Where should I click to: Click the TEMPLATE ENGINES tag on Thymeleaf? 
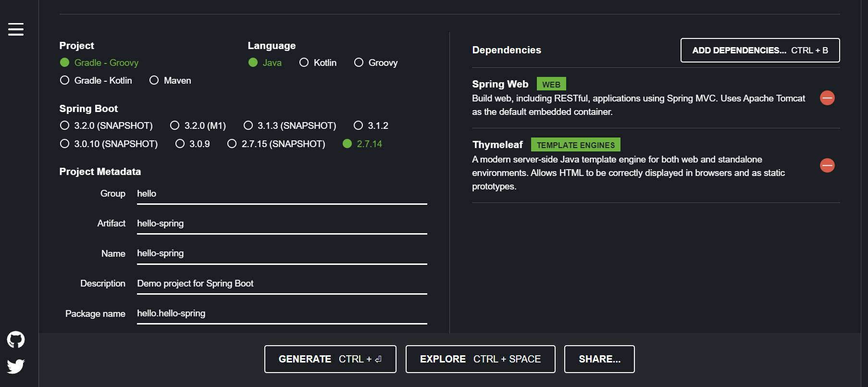[x=575, y=145]
